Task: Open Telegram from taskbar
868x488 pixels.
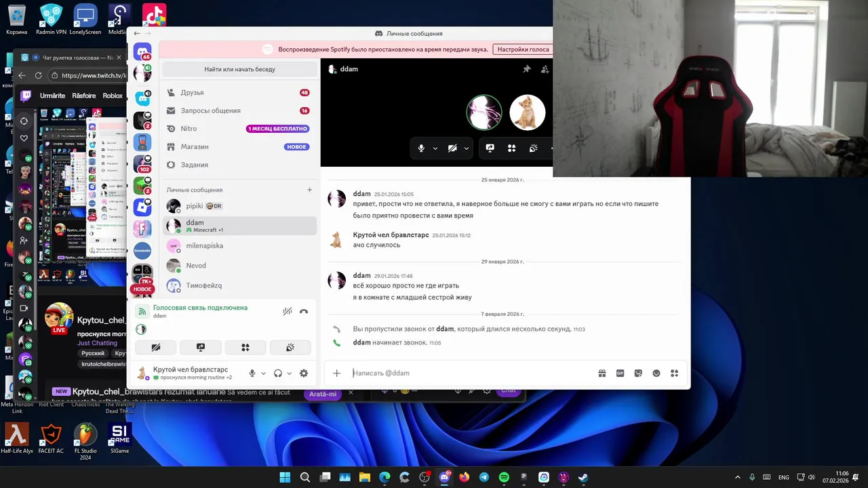Action: pyautogui.click(x=484, y=477)
